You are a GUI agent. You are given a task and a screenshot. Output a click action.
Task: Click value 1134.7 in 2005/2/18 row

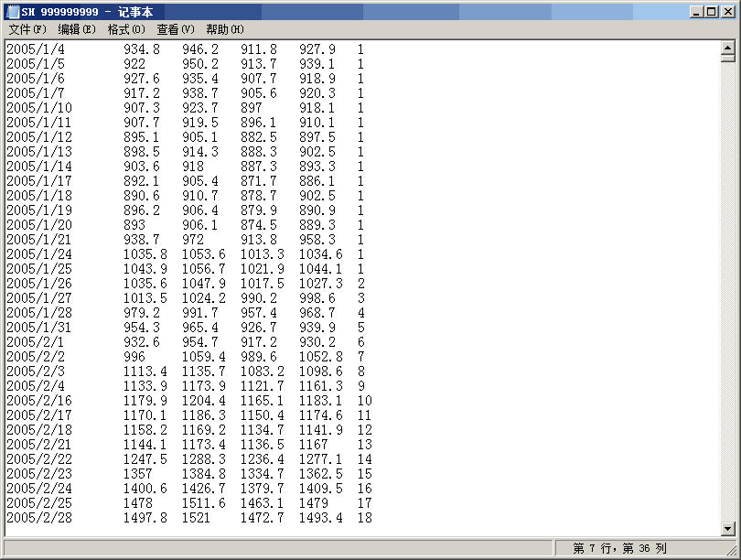(x=263, y=430)
